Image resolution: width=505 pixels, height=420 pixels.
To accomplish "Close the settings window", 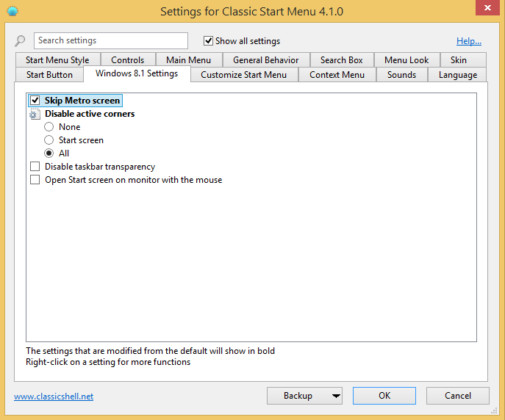I will coord(487,7).
